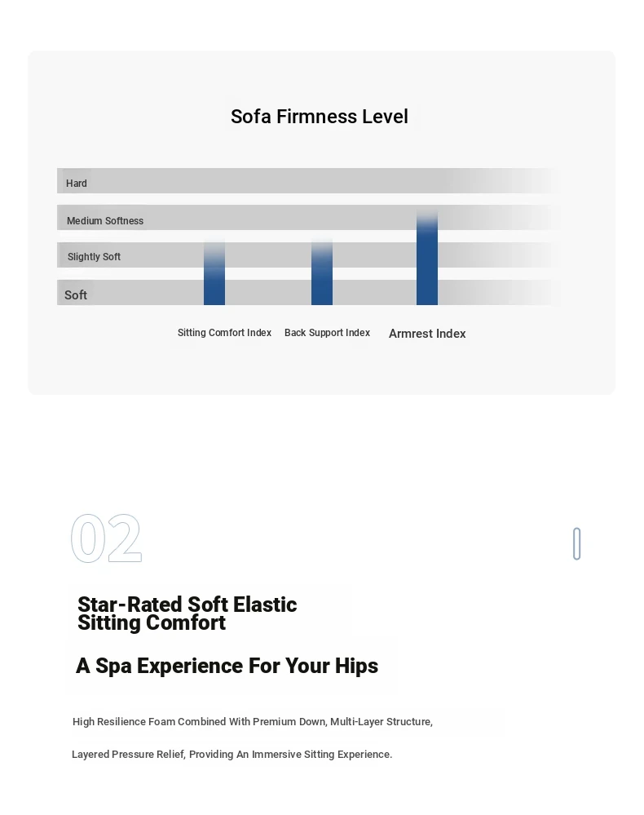
Task: Click the Medium Softness text label
Action: 105,221
